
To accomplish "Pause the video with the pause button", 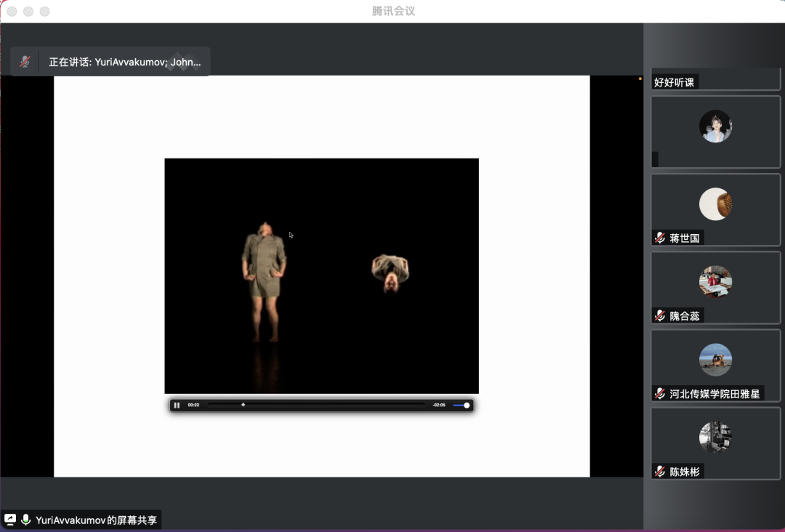I will pyautogui.click(x=177, y=405).
